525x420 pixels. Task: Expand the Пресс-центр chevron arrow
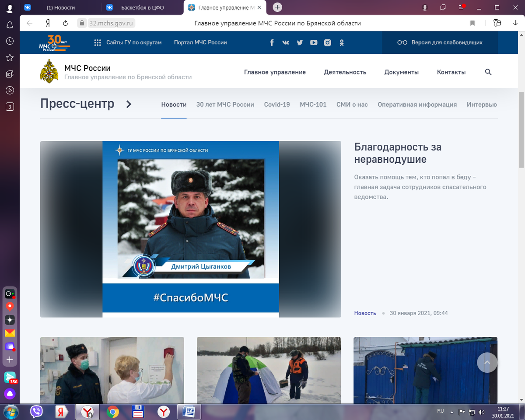click(x=129, y=104)
